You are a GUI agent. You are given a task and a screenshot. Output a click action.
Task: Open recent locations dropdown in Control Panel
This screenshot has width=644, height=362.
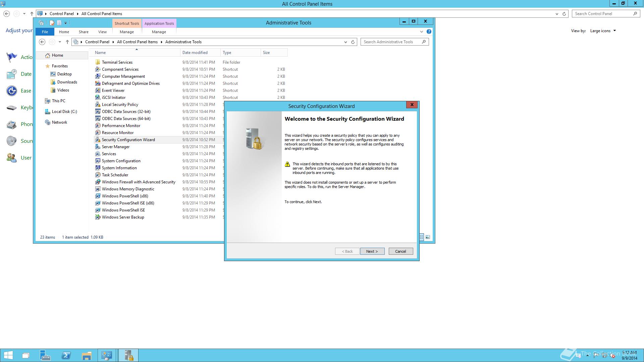coord(24,14)
